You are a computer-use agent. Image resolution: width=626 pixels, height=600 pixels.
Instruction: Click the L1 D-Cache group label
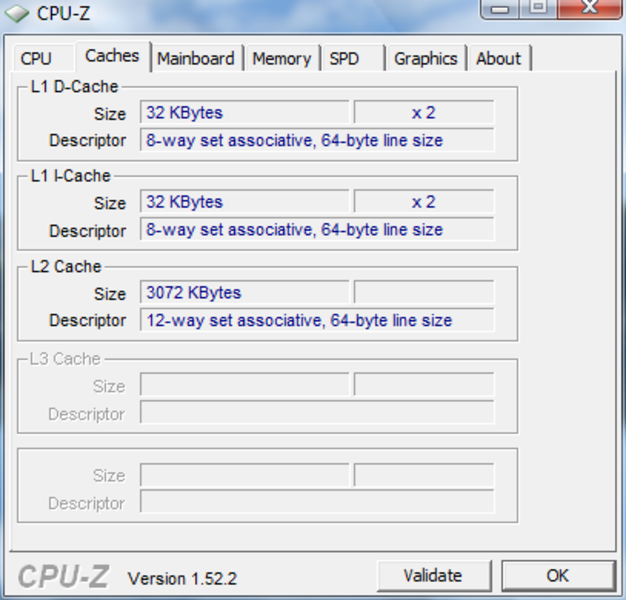pyautogui.click(x=75, y=87)
